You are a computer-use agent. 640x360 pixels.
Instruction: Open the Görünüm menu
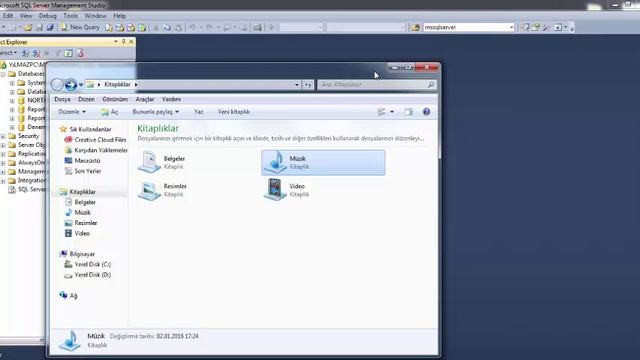click(x=115, y=99)
